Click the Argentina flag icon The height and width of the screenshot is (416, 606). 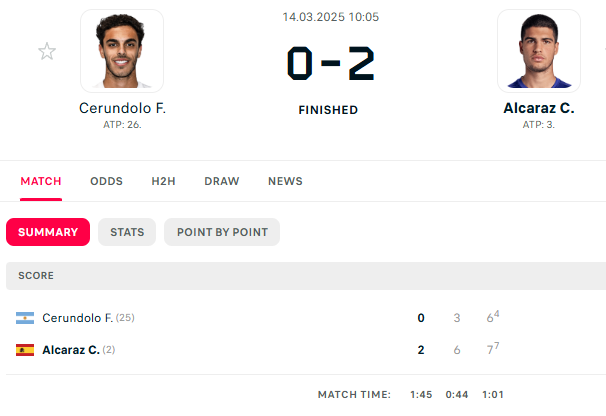(x=25, y=318)
